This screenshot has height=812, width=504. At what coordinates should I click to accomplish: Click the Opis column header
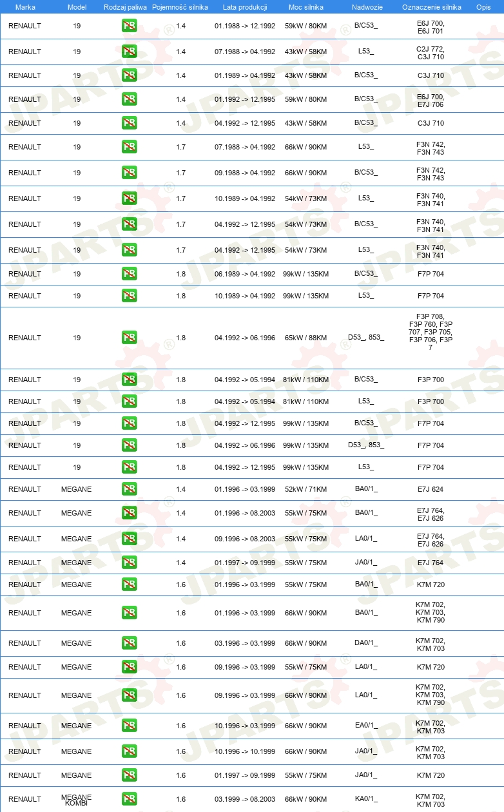click(483, 7)
